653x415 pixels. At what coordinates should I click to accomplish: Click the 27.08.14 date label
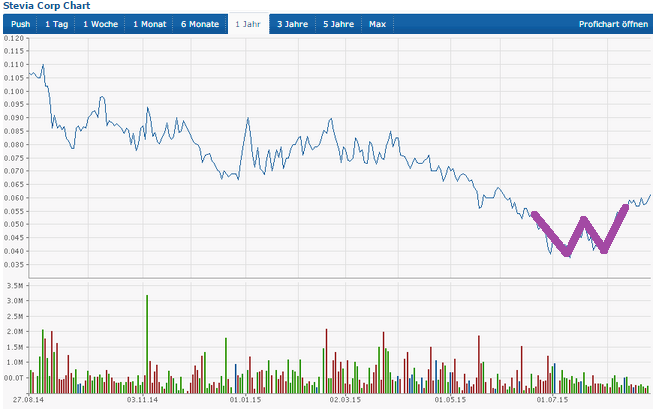coord(28,400)
